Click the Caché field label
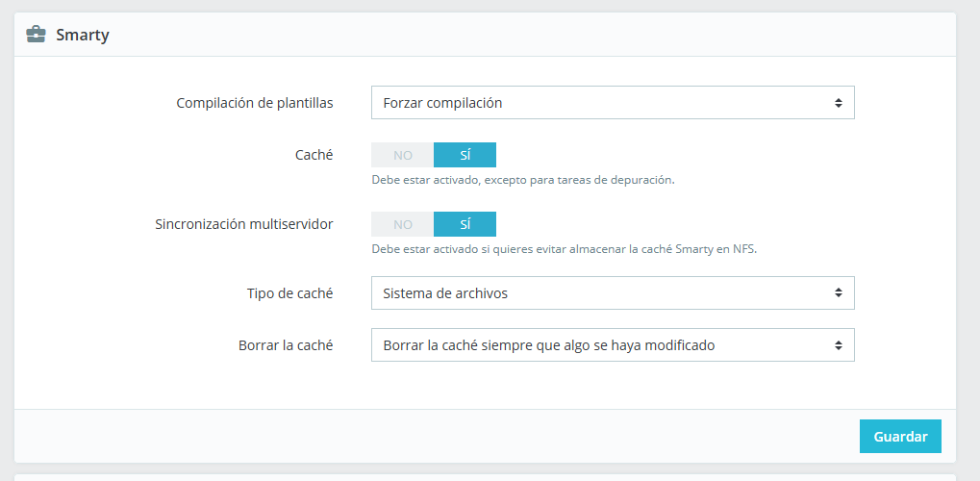Screen dimensions: 980x481 [x=314, y=155]
